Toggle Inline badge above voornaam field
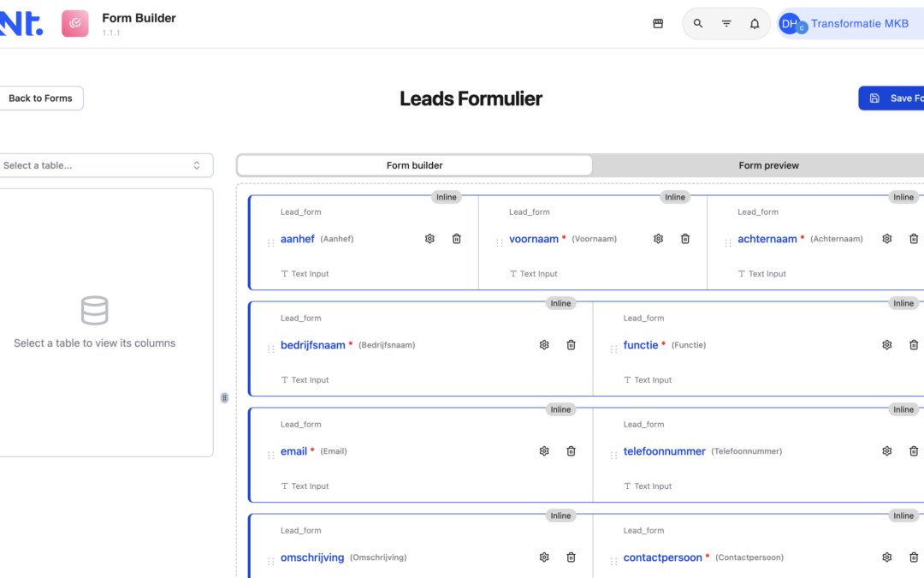This screenshot has width=924, height=578. (x=675, y=197)
